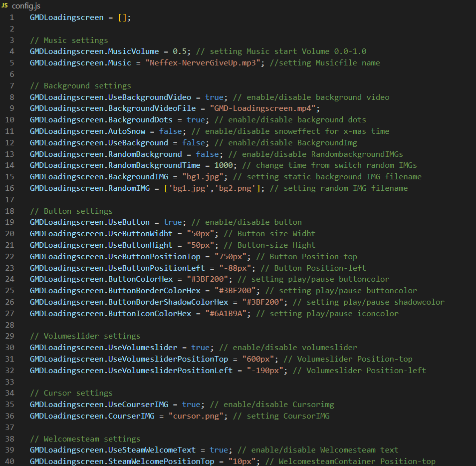Viewport: 476px width, 466px height.
Task: Click the "Neffex-NerverGiveUp.mp3" string
Action: pos(203,63)
